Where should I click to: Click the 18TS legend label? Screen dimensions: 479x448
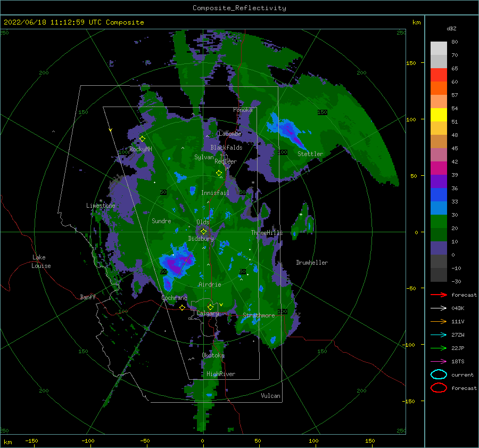(x=458, y=362)
